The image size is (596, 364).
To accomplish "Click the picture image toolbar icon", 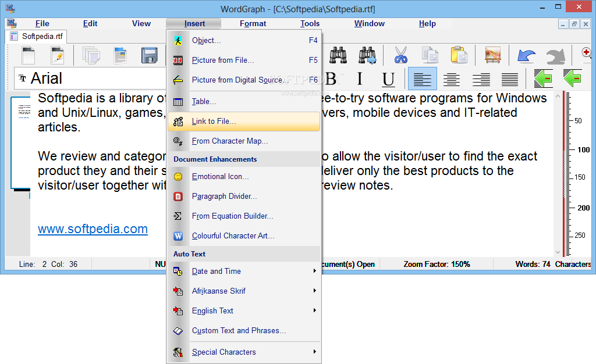I will tap(492, 55).
